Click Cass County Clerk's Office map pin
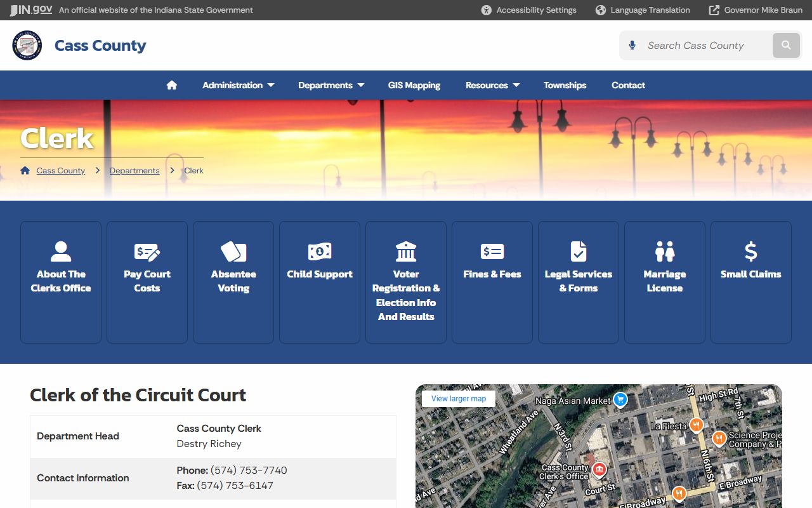 (x=599, y=469)
